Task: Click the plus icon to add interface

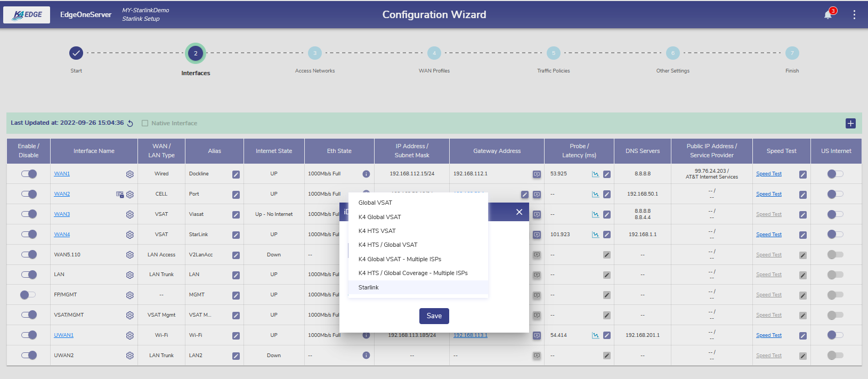Action: coord(850,123)
